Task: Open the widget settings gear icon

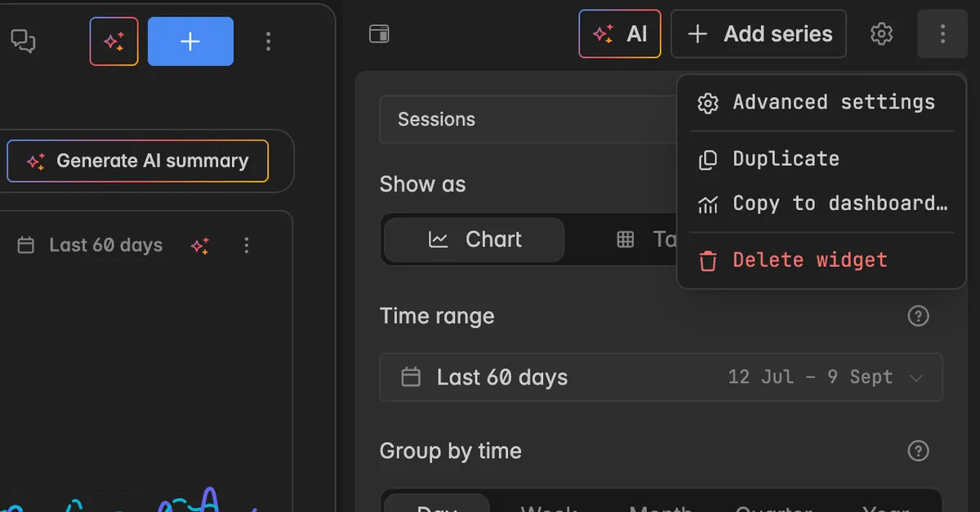Action: click(x=881, y=34)
